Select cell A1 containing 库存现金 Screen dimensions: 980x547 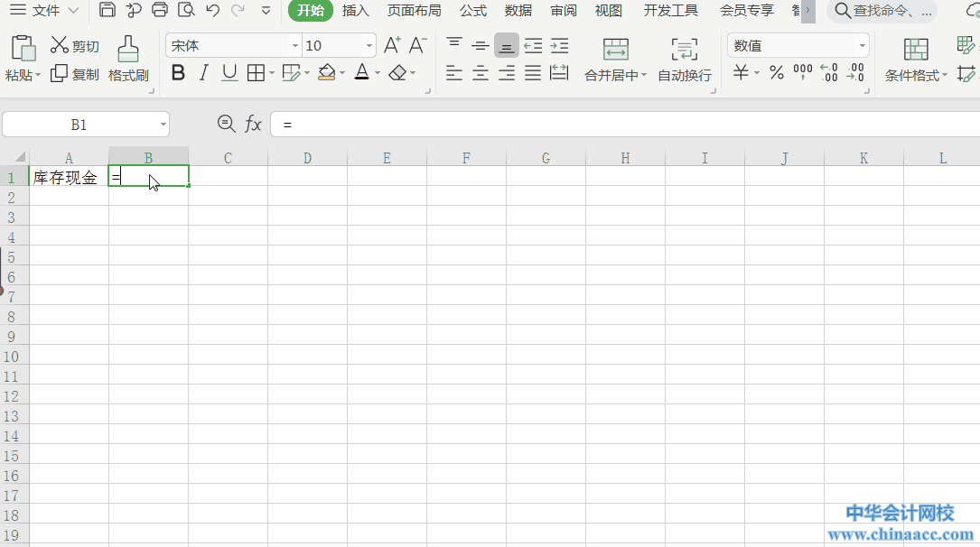pyautogui.click(x=69, y=177)
